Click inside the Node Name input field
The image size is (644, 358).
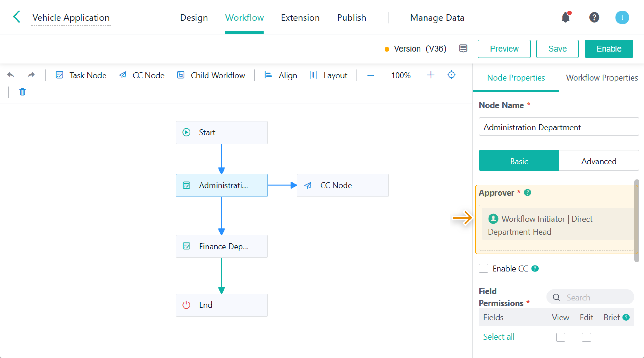tap(559, 127)
